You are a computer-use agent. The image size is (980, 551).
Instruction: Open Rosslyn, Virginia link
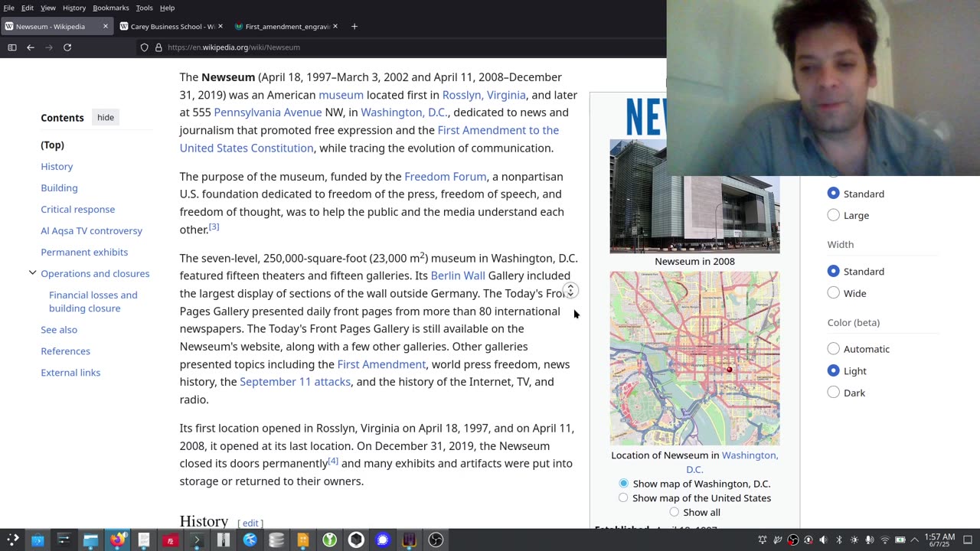tap(484, 95)
